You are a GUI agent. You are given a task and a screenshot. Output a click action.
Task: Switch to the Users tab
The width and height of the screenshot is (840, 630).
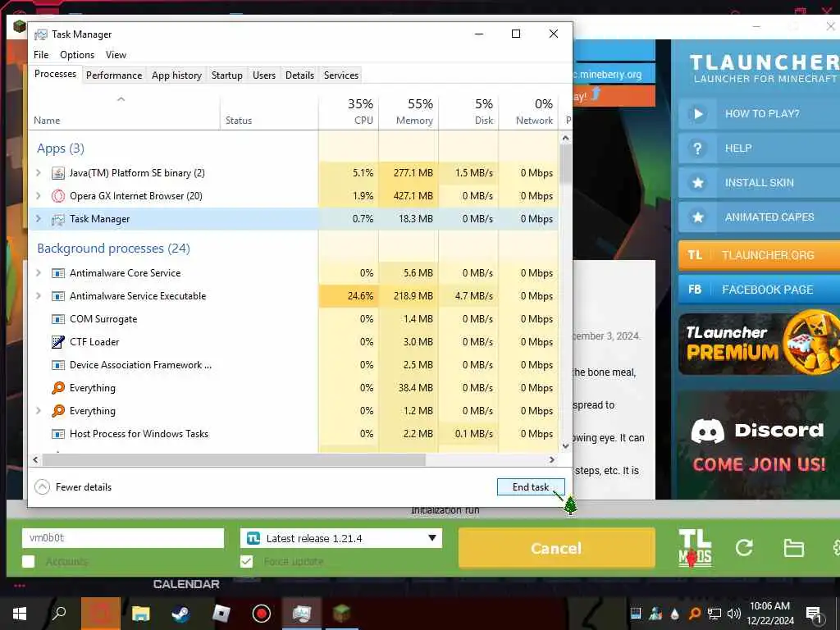tap(264, 75)
